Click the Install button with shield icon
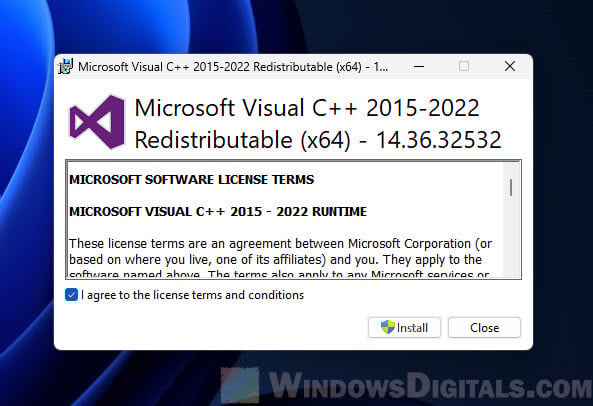The height and width of the screenshot is (406, 593). [404, 327]
